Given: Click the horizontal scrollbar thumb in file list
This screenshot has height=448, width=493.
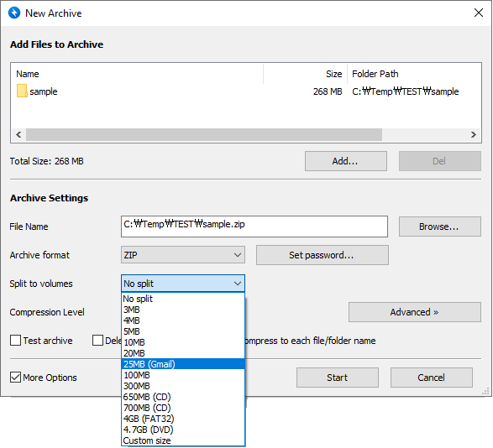Looking at the screenshot, I should pos(204,134).
